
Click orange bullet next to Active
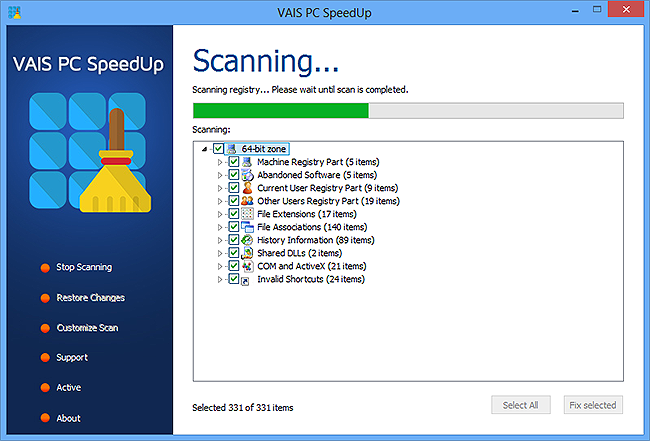pos(45,388)
